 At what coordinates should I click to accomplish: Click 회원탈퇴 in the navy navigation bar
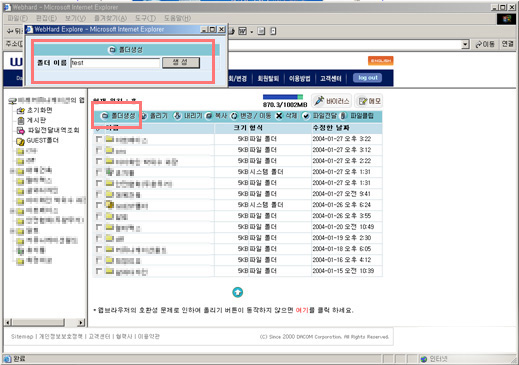pyautogui.click(x=268, y=79)
